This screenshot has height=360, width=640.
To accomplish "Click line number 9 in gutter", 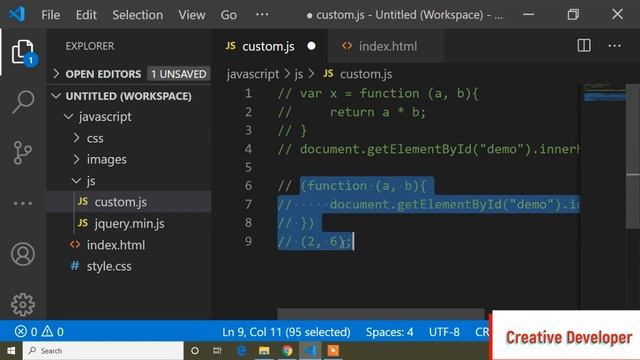I will point(248,241).
